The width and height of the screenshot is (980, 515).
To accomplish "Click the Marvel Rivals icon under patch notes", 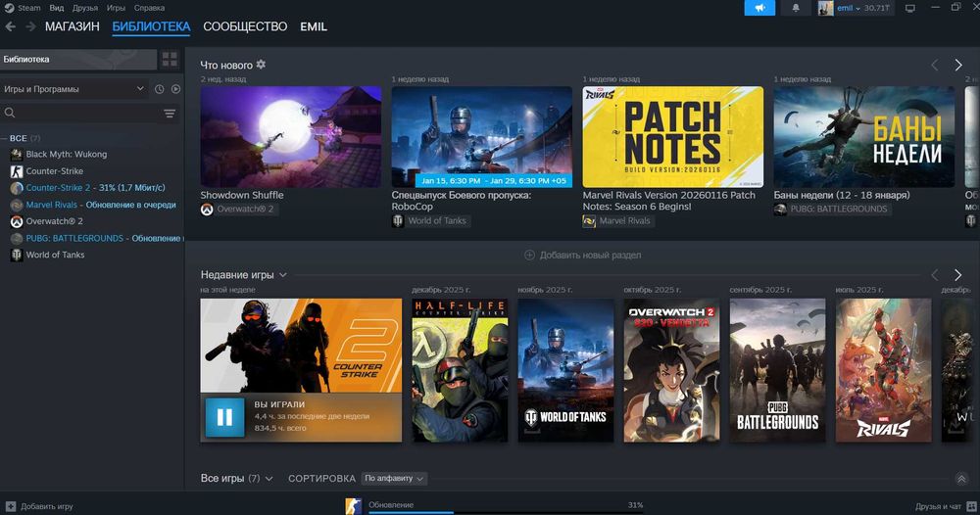I will click(x=589, y=221).
